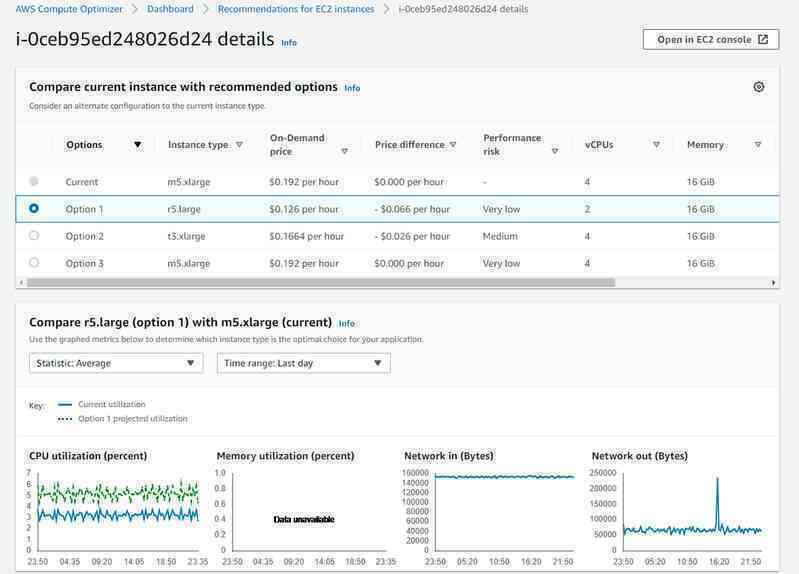Image resolution: width=799 pixels, height=574 pixels.
Task: Click Very low risk in Option 3 row
Action: (501, 263)
